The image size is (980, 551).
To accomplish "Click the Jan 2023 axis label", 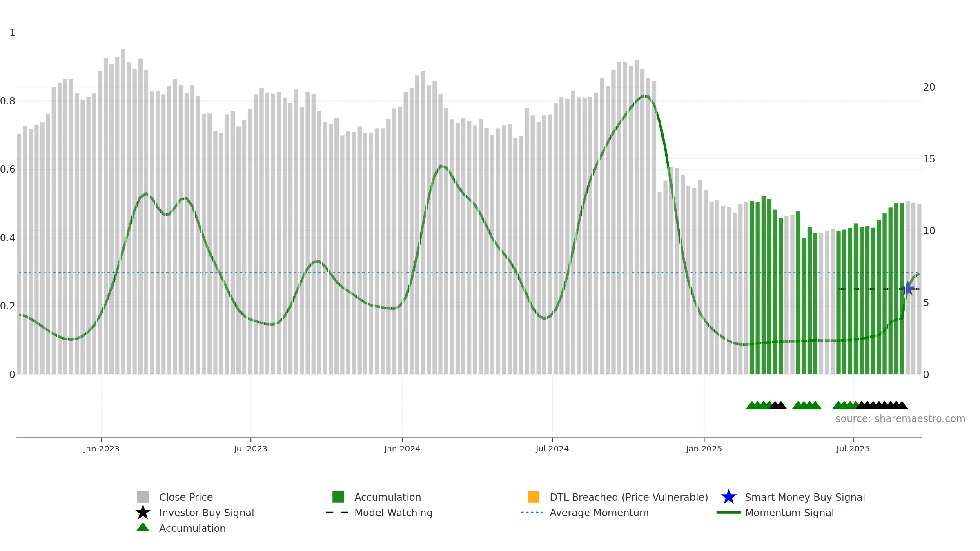I will (101, 449).
